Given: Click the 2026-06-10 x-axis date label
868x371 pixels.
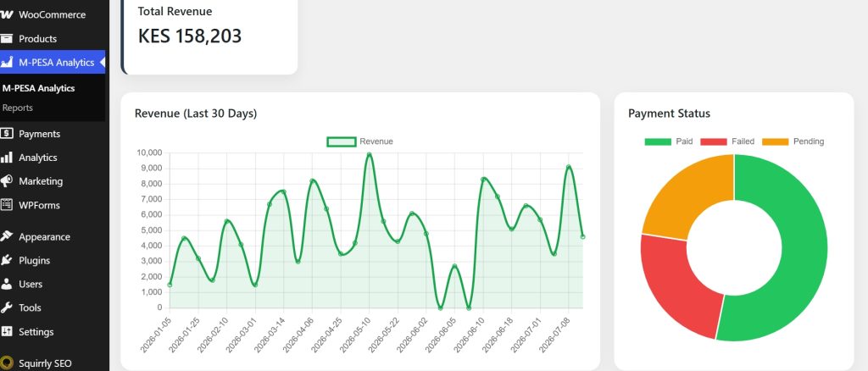Looking at the screenshot, I should [x=469, y=334].
